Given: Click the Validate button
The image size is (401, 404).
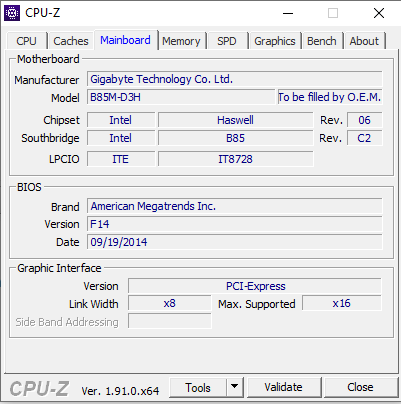Looking at the screenshot, I should [x=284, y=387].
